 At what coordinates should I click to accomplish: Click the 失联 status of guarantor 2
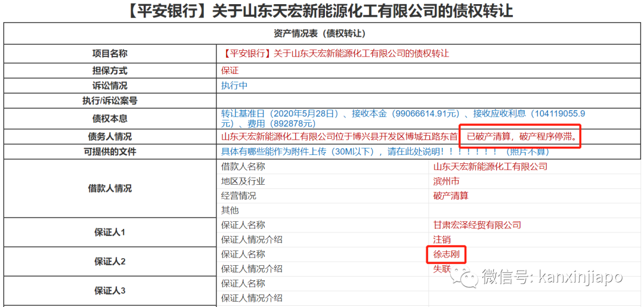coord(442,268)
